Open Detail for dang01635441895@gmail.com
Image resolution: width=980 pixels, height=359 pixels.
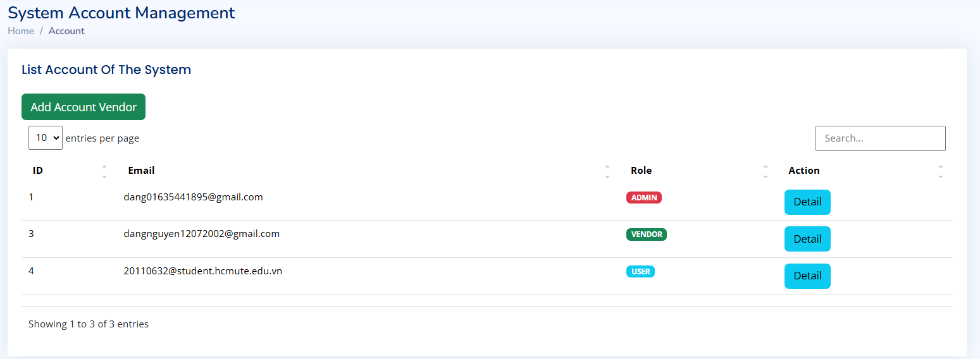click(807, 202)
